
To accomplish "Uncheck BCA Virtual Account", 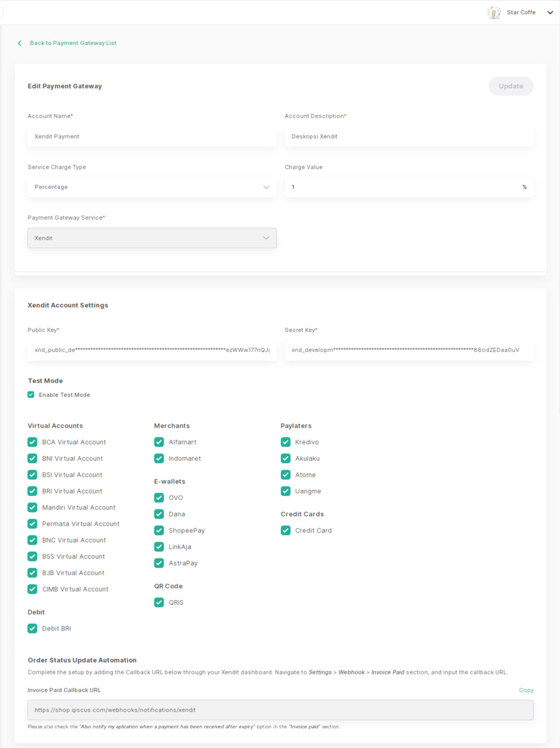I will (x=32, y=442).
